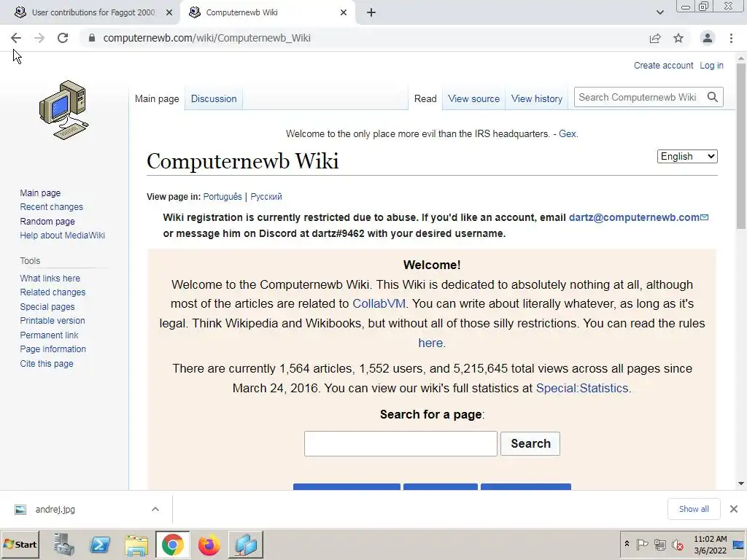Open Firefox from the taskbar

pyautogui.click(x=209, y=544)
